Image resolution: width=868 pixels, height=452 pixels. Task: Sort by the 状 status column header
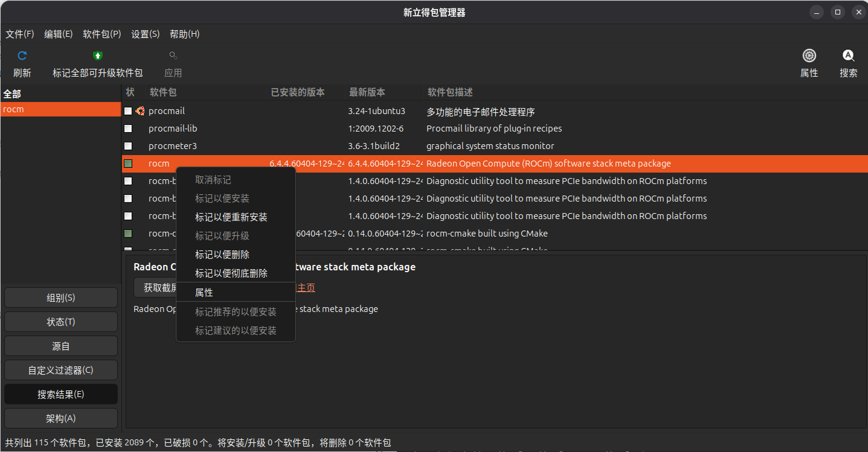(130, 92)
